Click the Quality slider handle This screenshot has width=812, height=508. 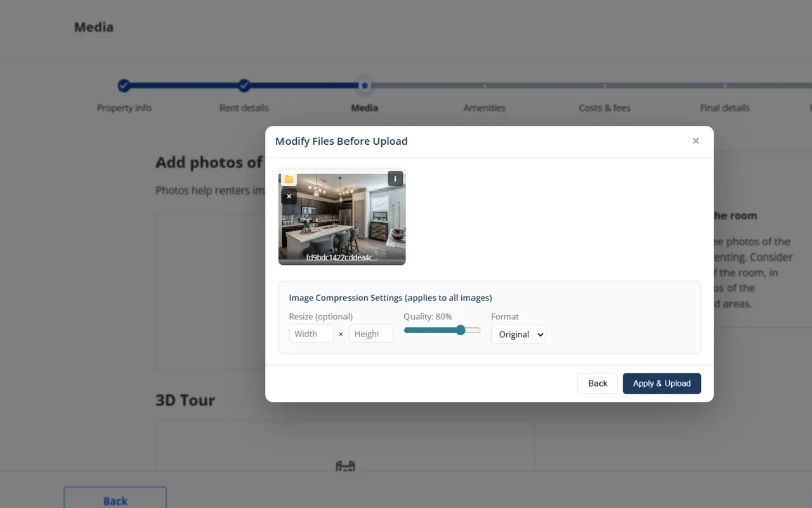point(461,330)
